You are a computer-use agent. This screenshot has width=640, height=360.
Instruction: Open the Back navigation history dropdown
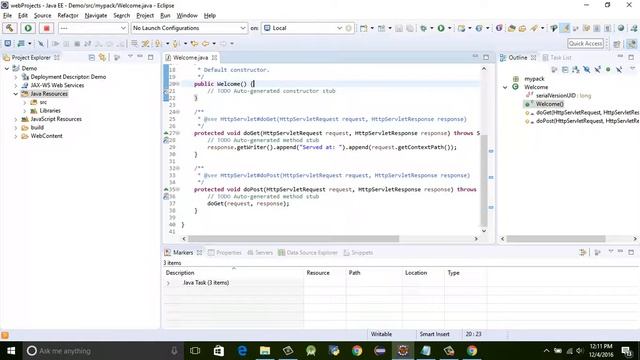[x=214, y=43]
